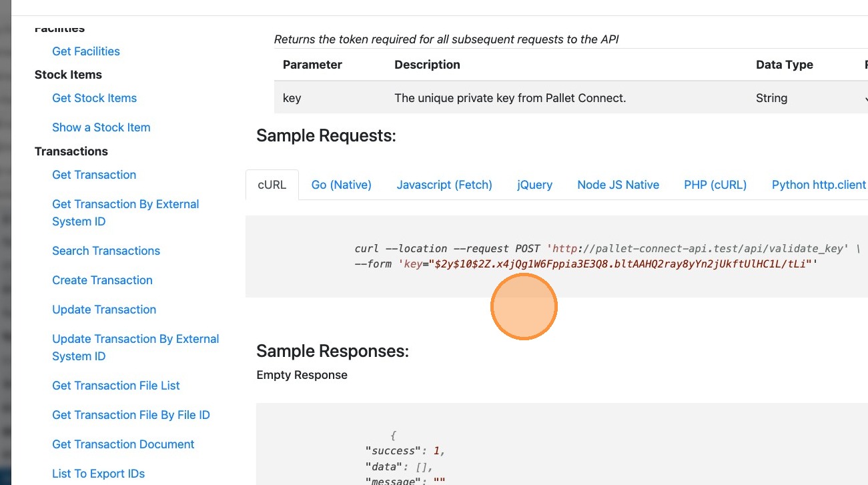Open the Get Stock Items link

[94, 98]
